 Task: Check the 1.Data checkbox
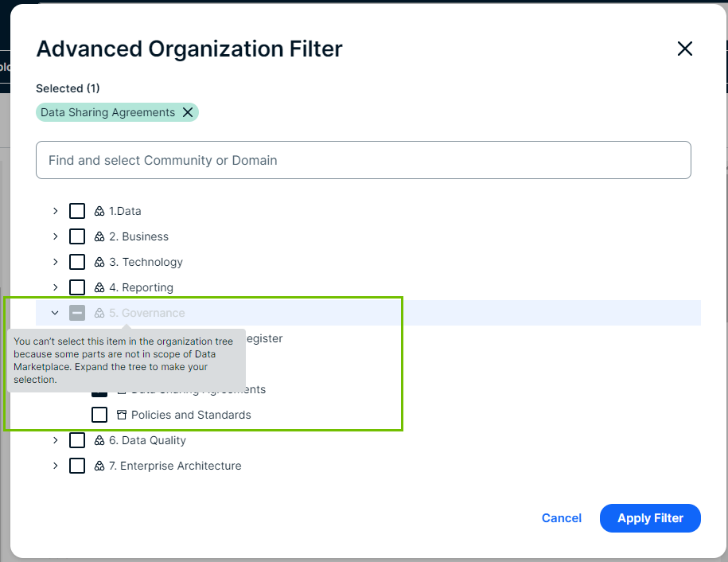tap(77, 211)
